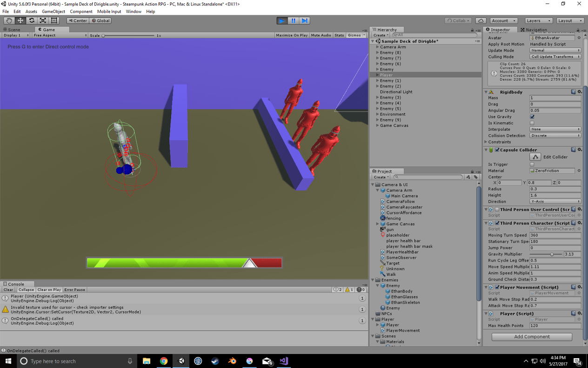Open the Rigidbody component settings gear
Viewport: 588px width, 368px height.
579,92
